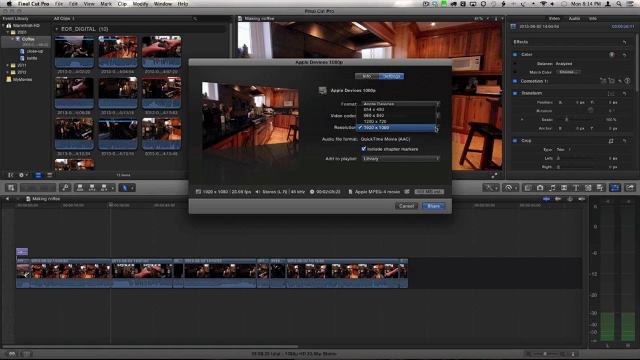Switch to Info tab in share dialog
Screen dimensions: 640x360
pyautogui.click(x=367, y=76)
